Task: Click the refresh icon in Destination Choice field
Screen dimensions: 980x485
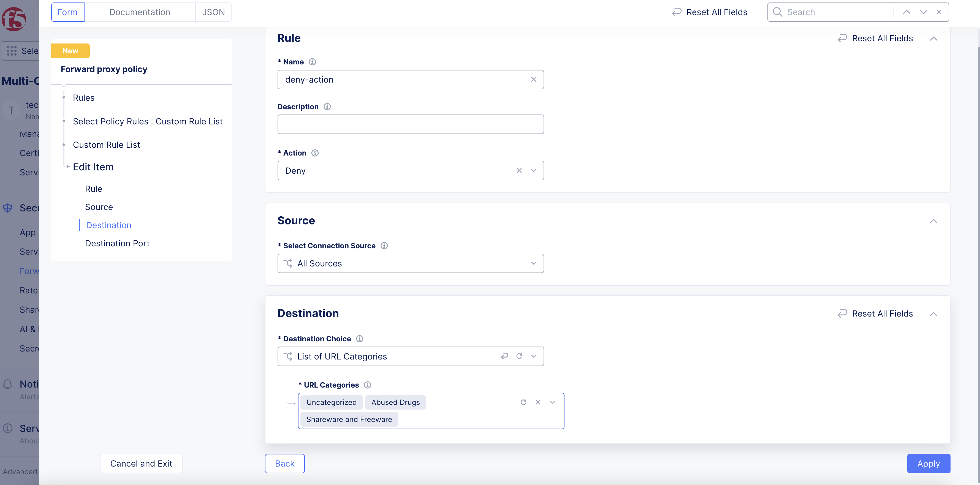Action: [x=519, y=356]
